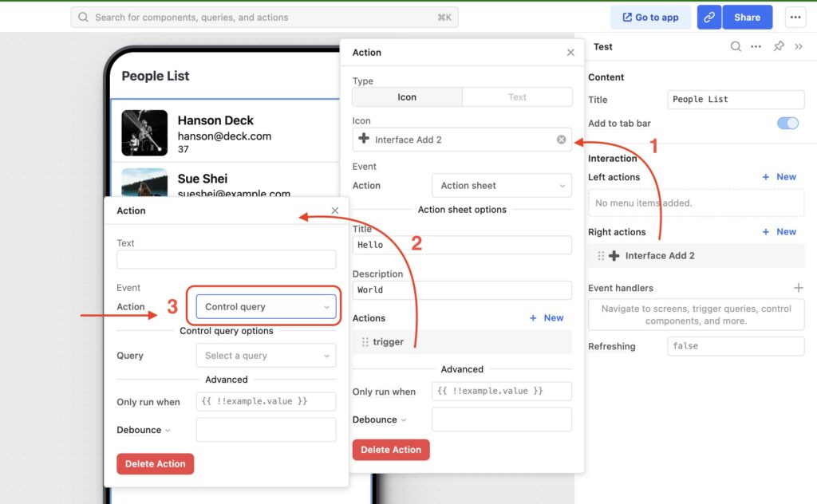The width and height of the screenshot is (817, 504).
Task: Open the Control query action dropdown
Action: point(266,306)
